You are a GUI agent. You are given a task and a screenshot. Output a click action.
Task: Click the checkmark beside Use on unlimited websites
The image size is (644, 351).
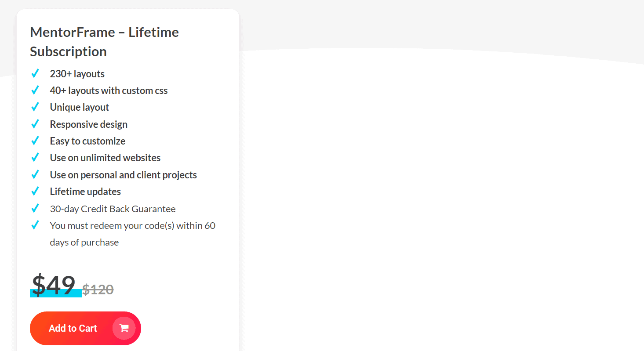[35, 157]
